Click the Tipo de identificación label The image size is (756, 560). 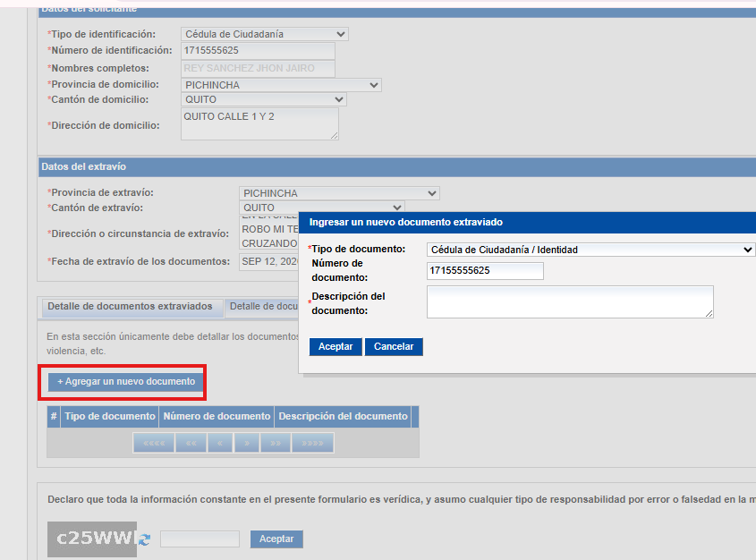point(102,34)
